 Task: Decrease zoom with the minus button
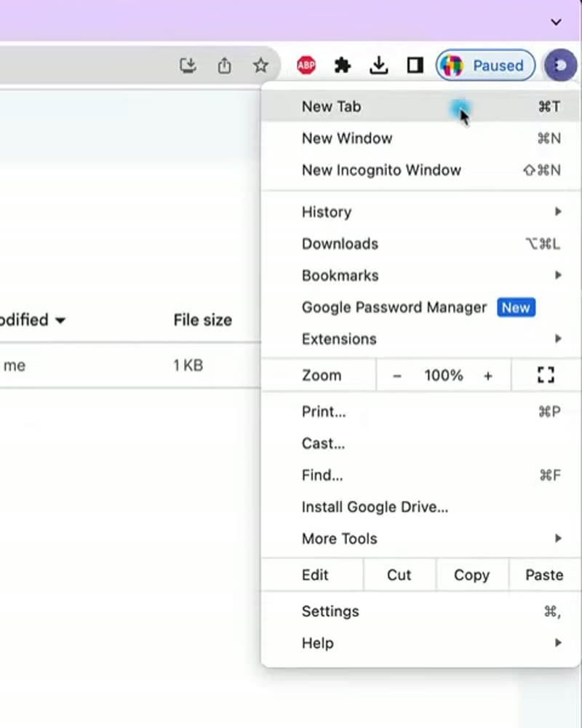pyautogui.click(x=396, y=376)
